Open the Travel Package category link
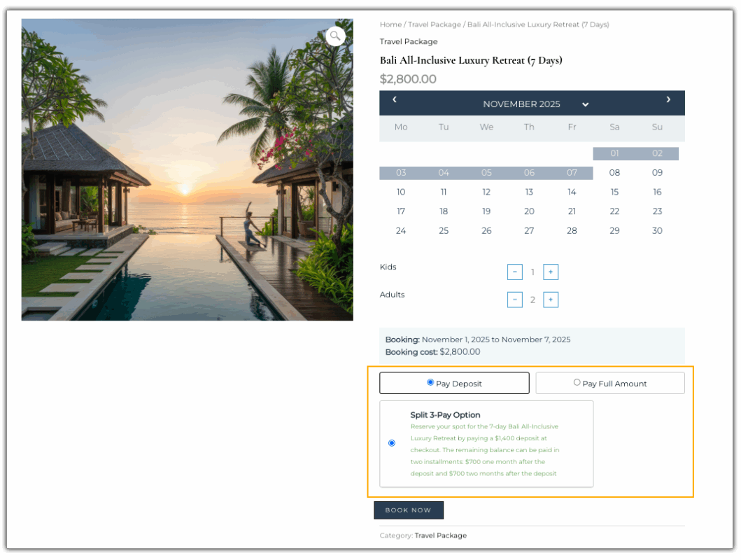741x560 pixels. pyautogui.click(x=439, y=535)
